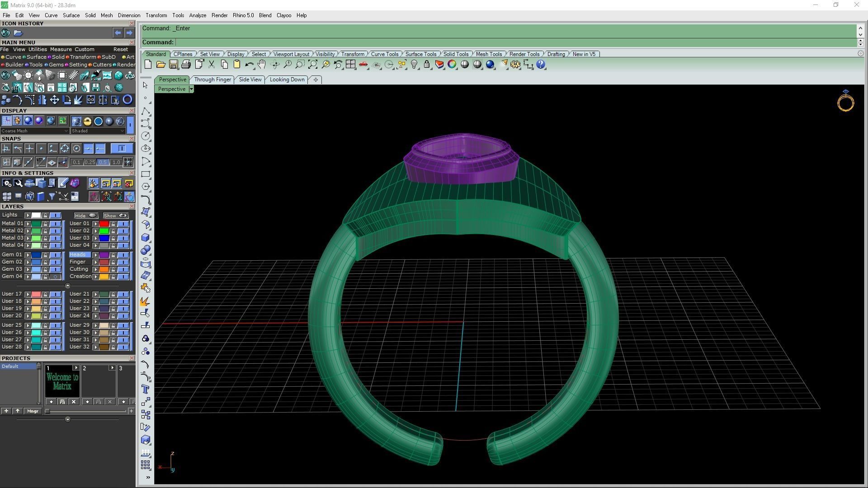Collapse the layers section with round arrow

point(68,286)
